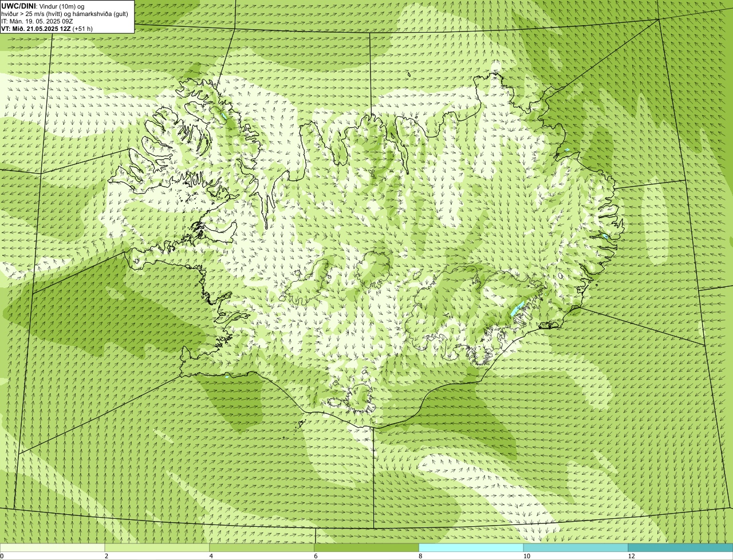Click the legend scale label '6'
This screenshot has width=733, height=560.
pos(316,556)
